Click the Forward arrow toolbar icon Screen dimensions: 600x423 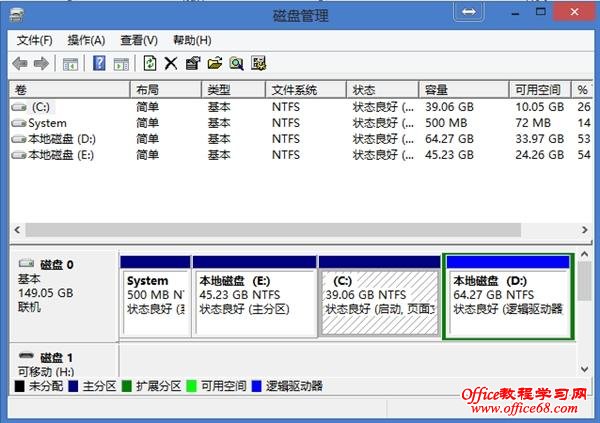tap(41, 64)
